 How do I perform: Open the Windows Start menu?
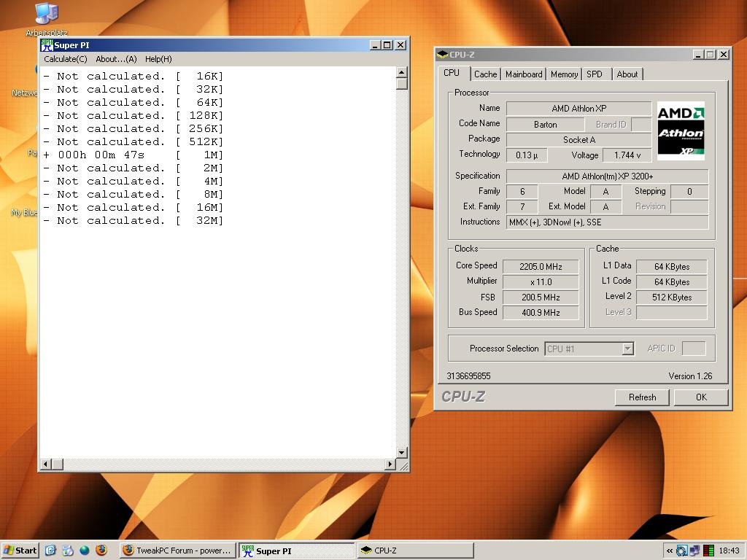click(x=20, y=551)
